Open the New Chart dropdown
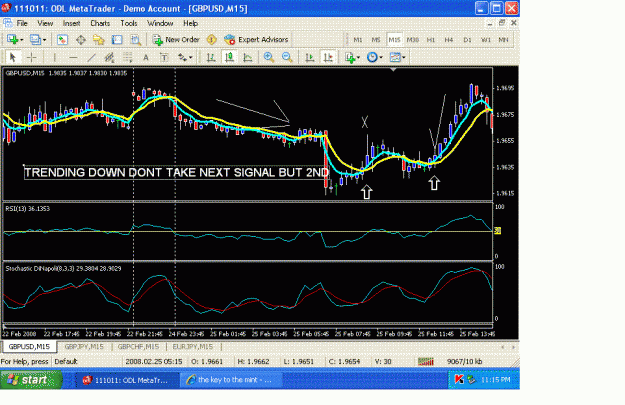 tap(15, 39)
